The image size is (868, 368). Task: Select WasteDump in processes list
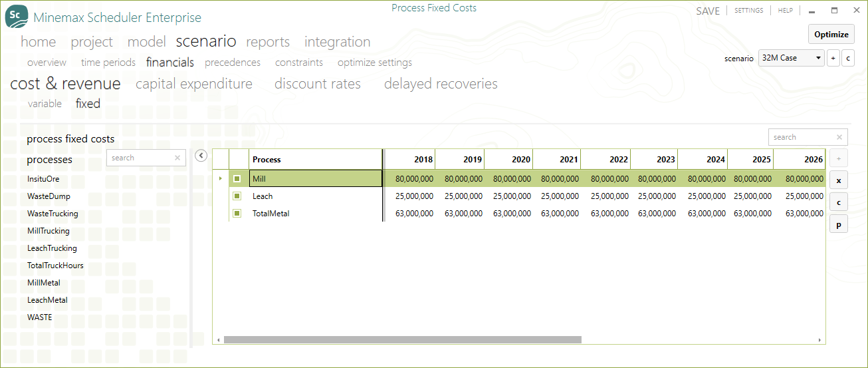click(x=49, y=196)
